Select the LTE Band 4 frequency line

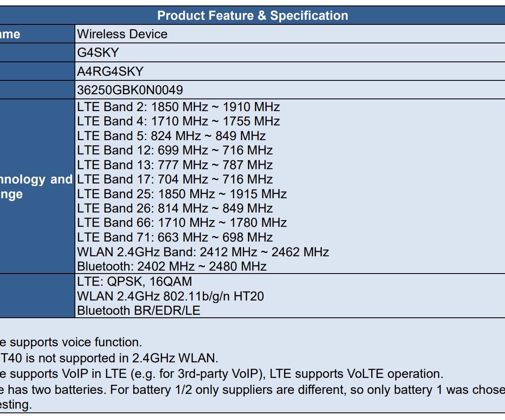[178, 121]
